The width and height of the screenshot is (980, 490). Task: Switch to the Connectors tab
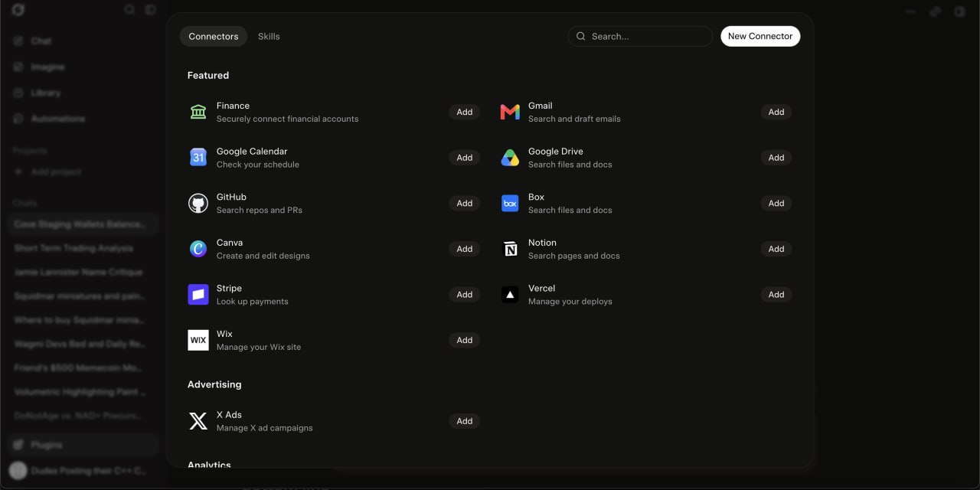(214, 36)
